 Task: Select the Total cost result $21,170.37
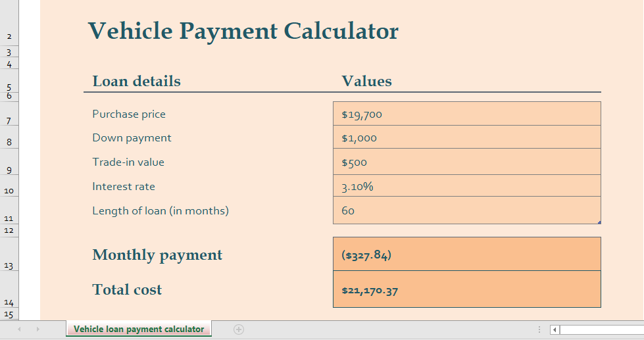coord(466,289)
